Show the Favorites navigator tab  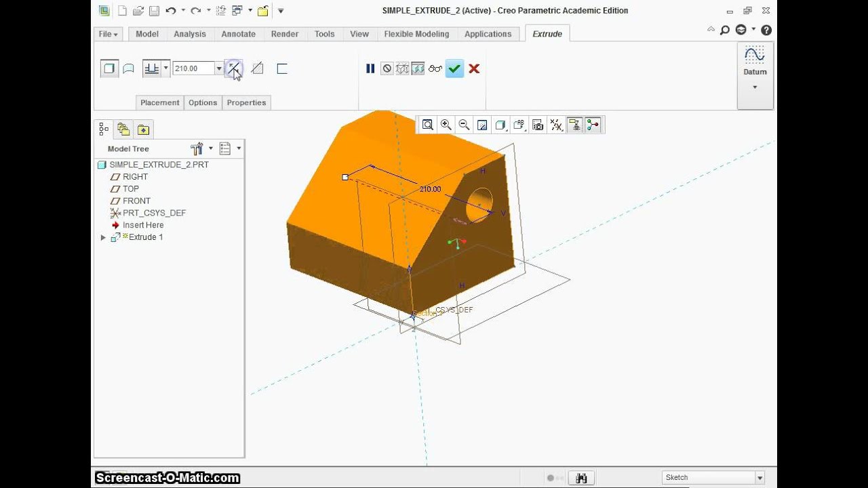(x=143, y=129)
